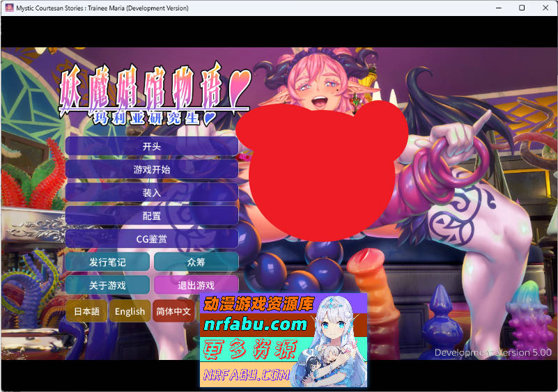
Task: Switch language to 简体中文
Action: click(x=173, y=311)
